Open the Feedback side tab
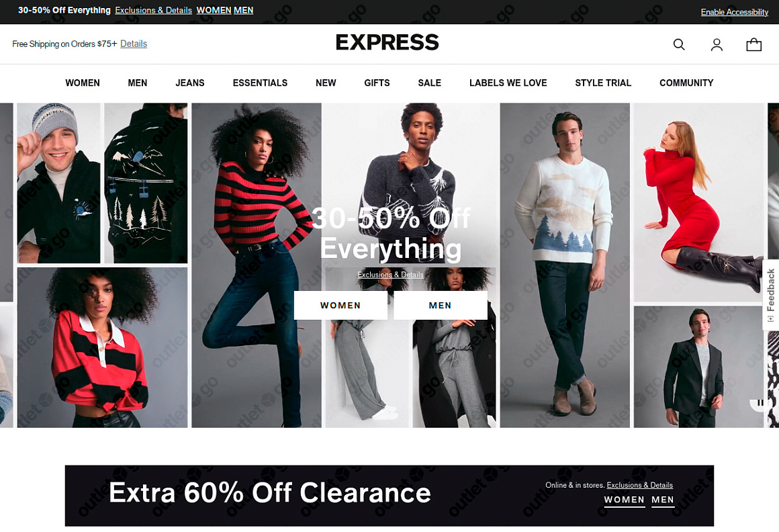The width and height of the screenshot is (779, 532). point(770,295)
